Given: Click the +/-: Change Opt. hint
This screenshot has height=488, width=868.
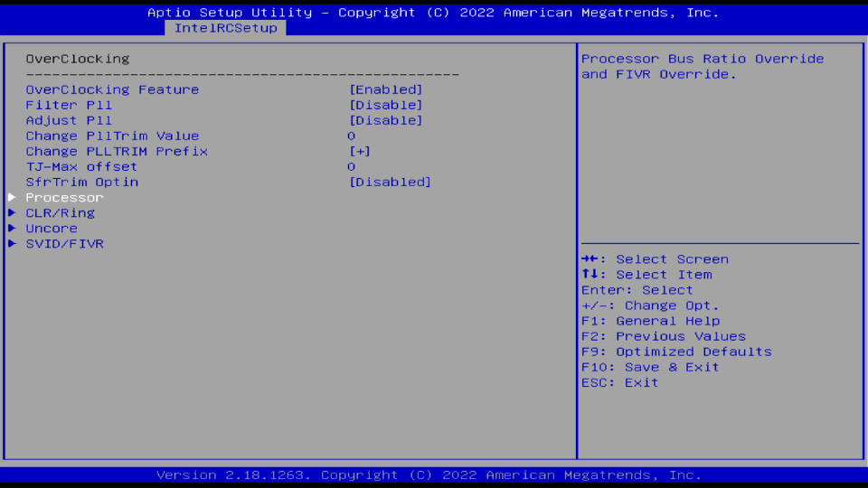Looking at the screenshot, I should 650,306.
